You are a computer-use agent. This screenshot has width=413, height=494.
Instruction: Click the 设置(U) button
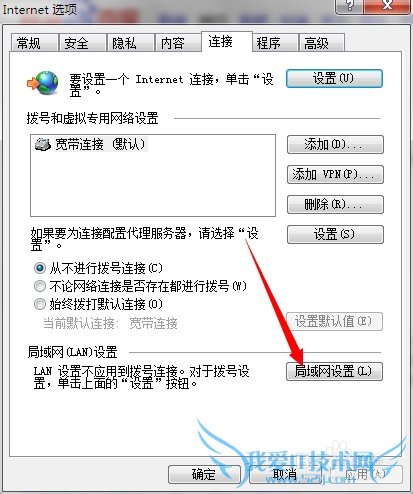[x=334, y=78]
